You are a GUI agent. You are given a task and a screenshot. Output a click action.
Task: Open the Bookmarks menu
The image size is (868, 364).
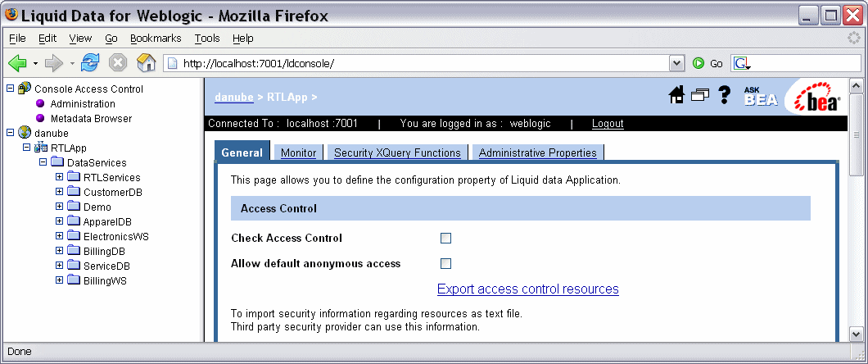click(156, 39)
